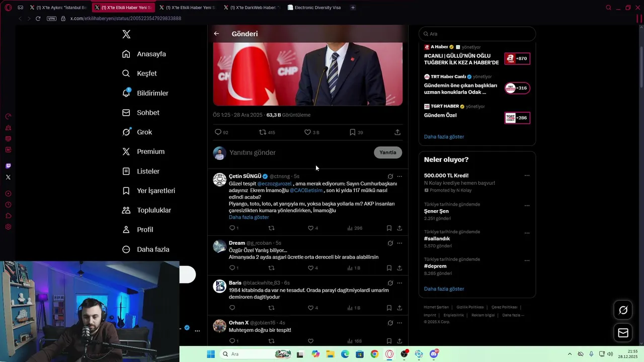Screen dimensions: 644x362
Task: Go back with the Gönderi arrow
Action: 216,34
